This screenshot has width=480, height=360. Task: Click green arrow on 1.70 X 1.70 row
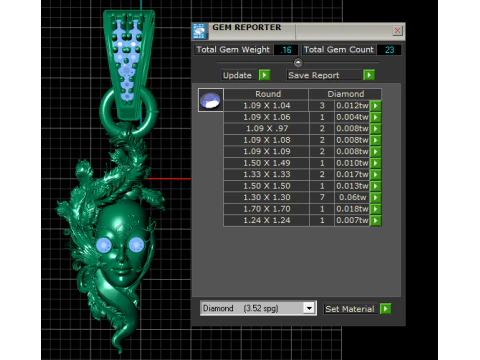pos(376,209)
